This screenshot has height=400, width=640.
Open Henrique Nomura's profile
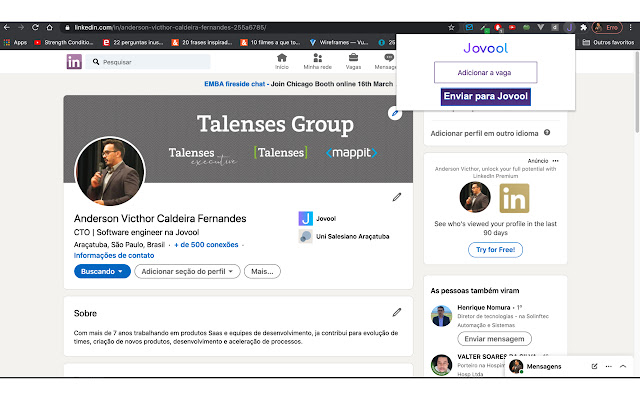pyautogui.click(x=484, y=307)
